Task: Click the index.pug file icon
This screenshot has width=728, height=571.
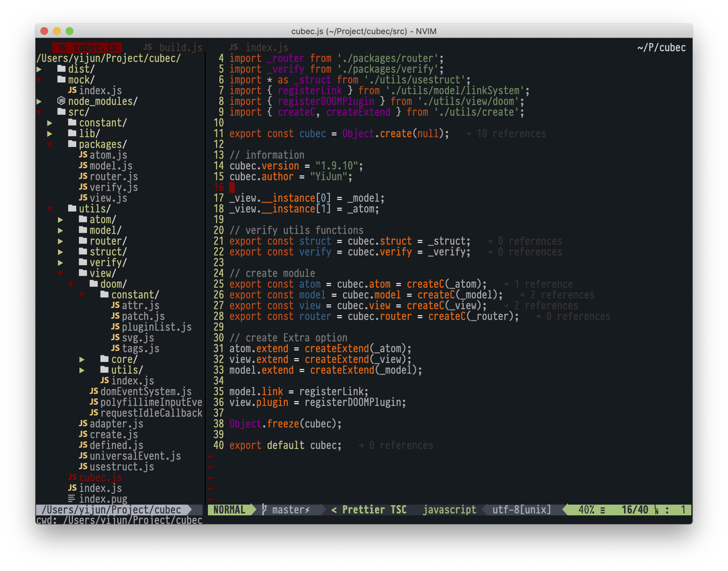Action: 71,499
